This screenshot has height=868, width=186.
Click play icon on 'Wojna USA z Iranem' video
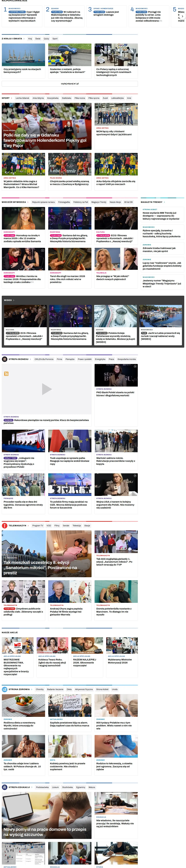point(135,476)
